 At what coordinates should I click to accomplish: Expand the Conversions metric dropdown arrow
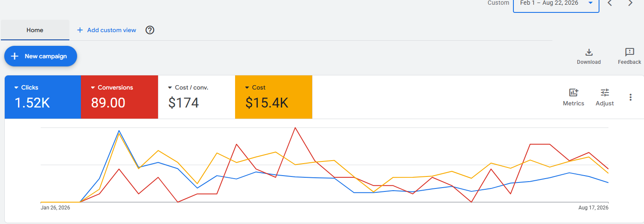click(93, 87)
